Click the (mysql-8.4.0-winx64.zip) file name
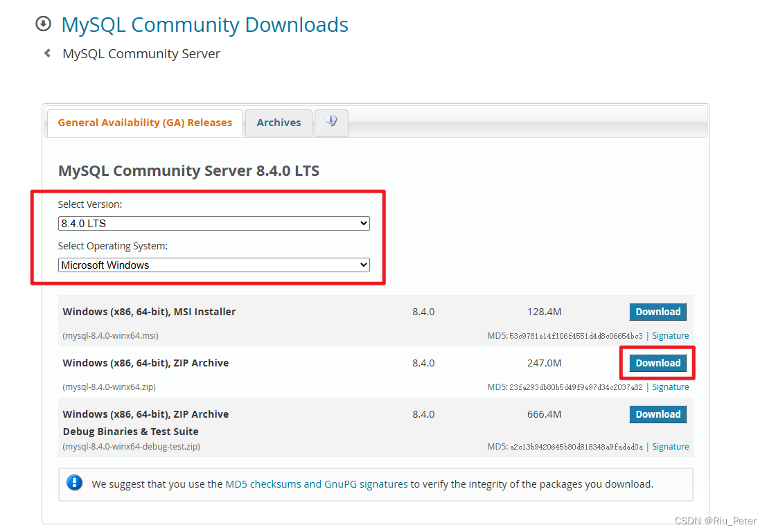 pos(109,387)
